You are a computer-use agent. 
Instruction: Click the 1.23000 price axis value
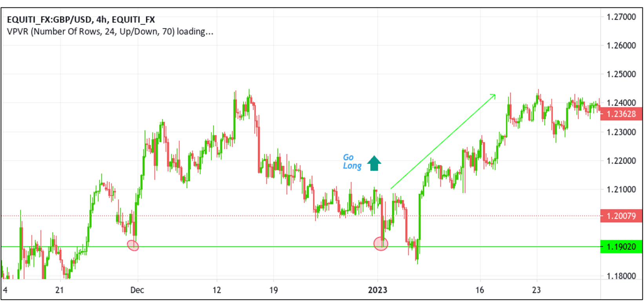[x=621, y=132]
